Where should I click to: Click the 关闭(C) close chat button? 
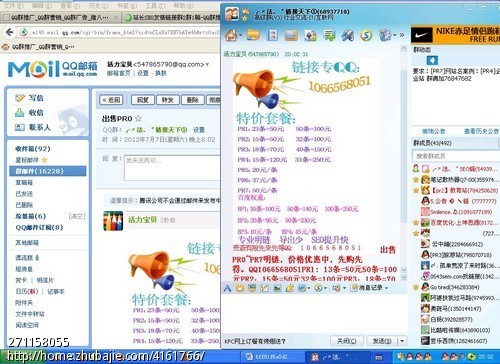point(346,341)
